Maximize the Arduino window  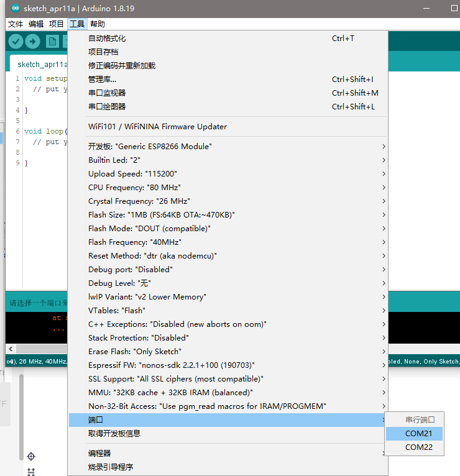click(x=454, y=9)
